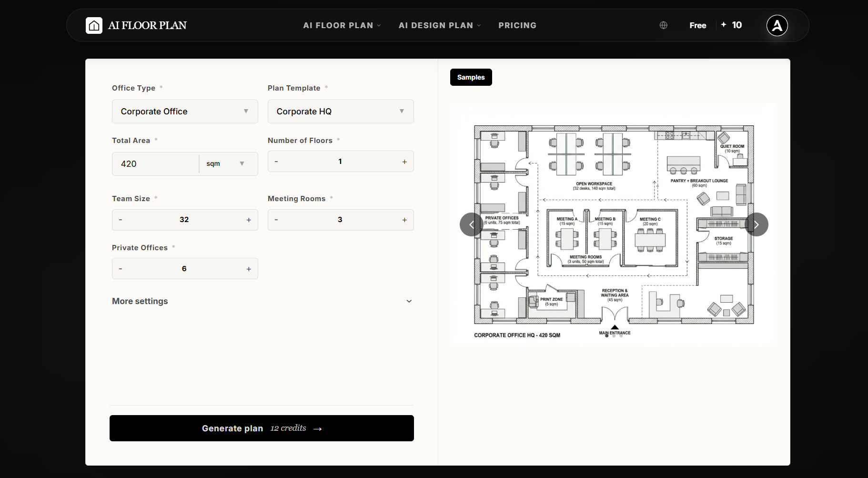
Task: Go to the Pricing page
Action: (517, 25)
